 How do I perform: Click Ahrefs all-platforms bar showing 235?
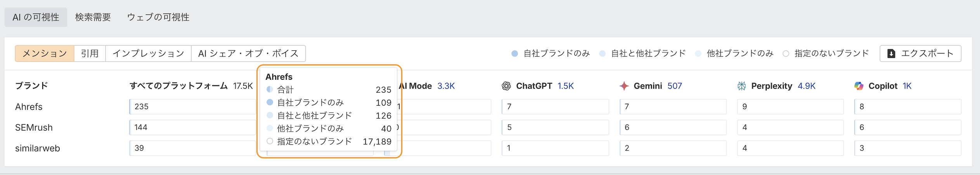coord(192,106)
